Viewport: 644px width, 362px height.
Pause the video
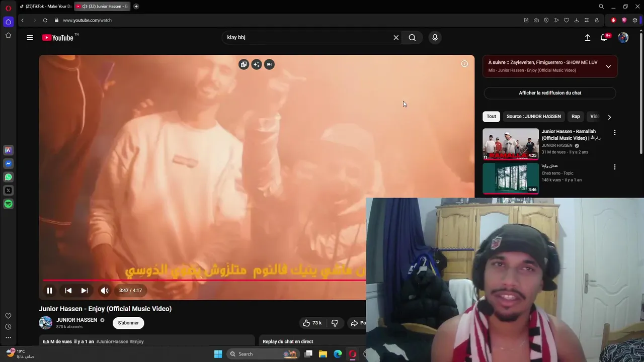coord(49,291)
